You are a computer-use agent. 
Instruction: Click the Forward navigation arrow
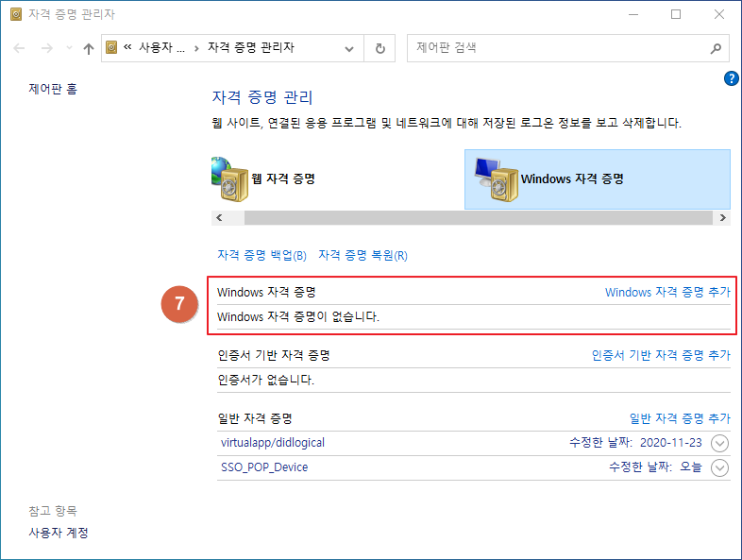(x=46, y=48)
